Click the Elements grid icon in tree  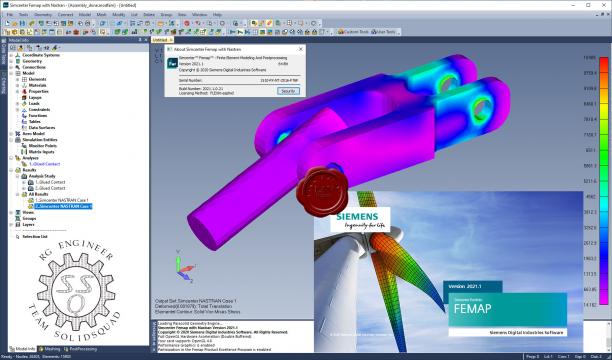point(24,79)
